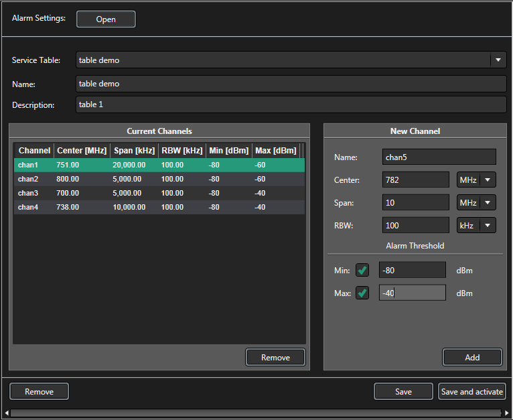
Task: Select the chan2 row in channels table
Action: point(159,180)
